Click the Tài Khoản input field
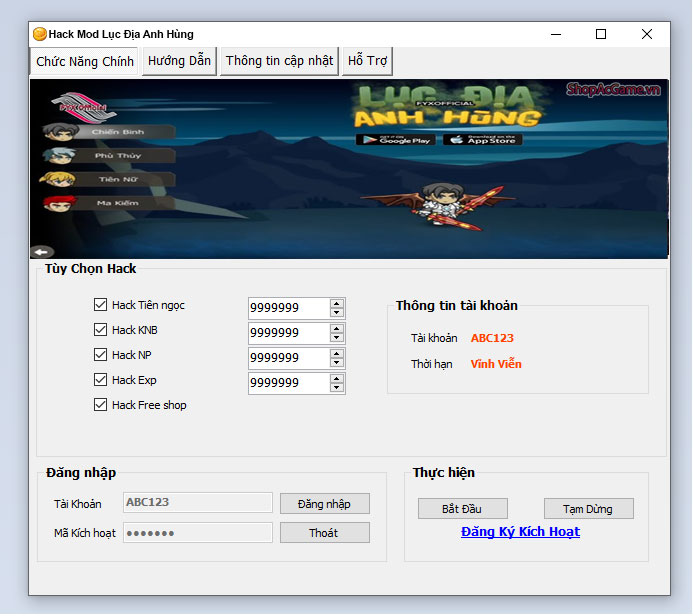693x616 pixels. click(x=198, y=503)
